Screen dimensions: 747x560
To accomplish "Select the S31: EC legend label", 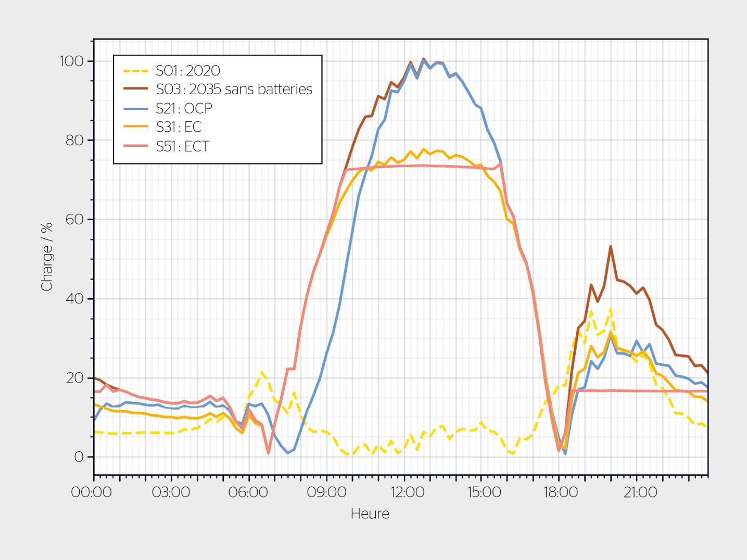I will (179, 127).
